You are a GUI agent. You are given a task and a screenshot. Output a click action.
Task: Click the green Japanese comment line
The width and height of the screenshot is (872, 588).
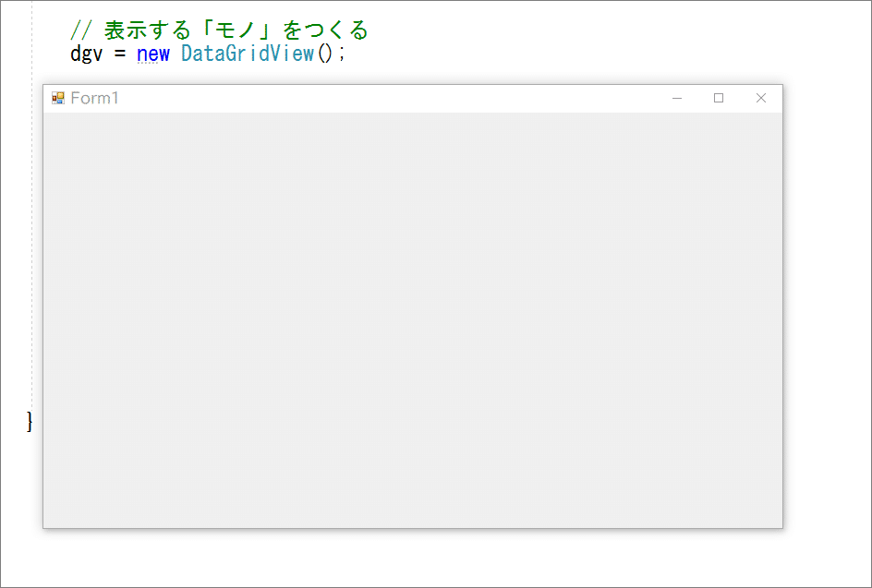(220, 28)
